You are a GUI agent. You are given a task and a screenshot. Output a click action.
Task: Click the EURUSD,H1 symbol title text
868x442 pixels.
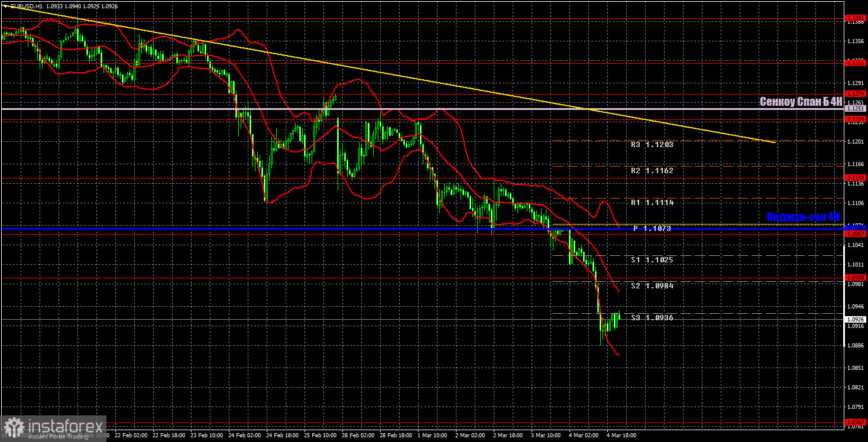coord(25,5)
